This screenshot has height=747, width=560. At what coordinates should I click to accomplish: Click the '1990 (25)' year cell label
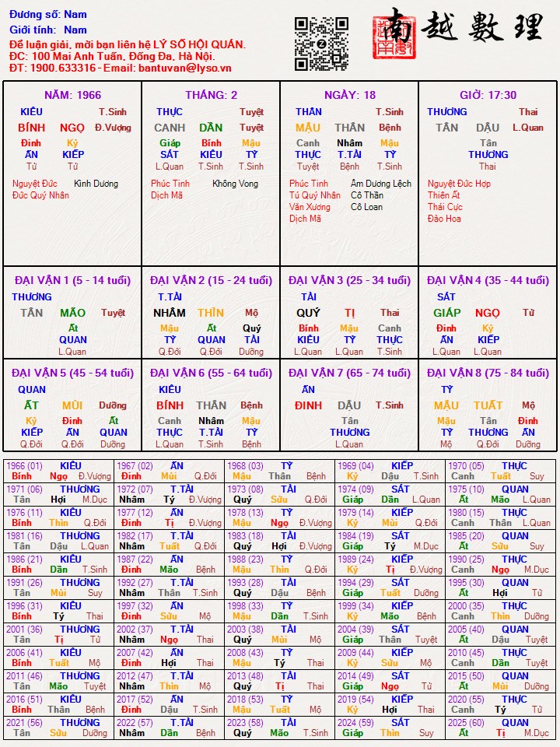coord(466,559)
